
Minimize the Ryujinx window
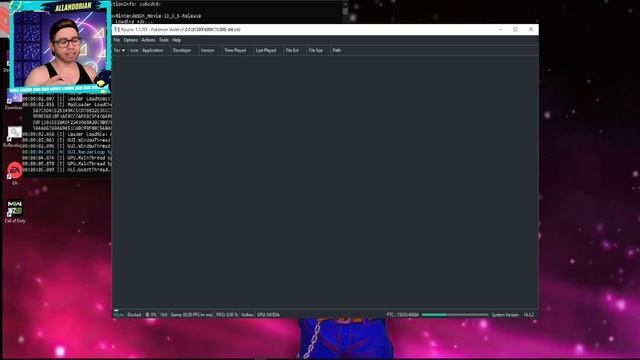tap(500, 29)
